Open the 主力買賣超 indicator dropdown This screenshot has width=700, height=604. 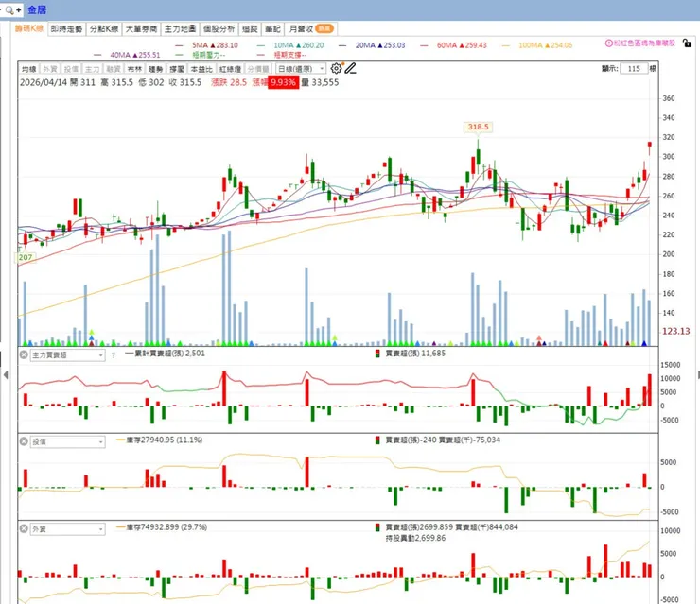(x=67, y=355)
